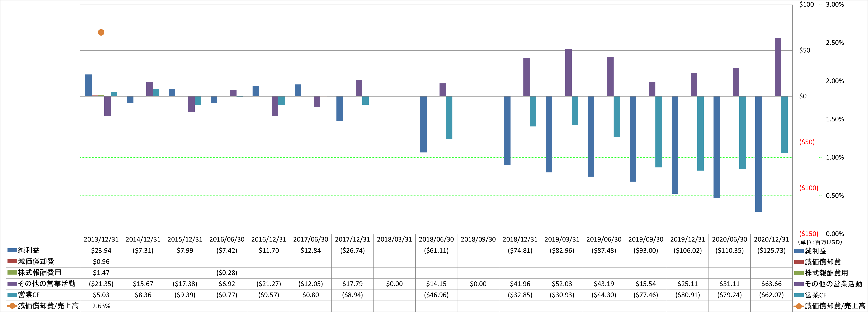The image size is (868, 312).
Task: Click the $100 axis label
Action: 807,4
